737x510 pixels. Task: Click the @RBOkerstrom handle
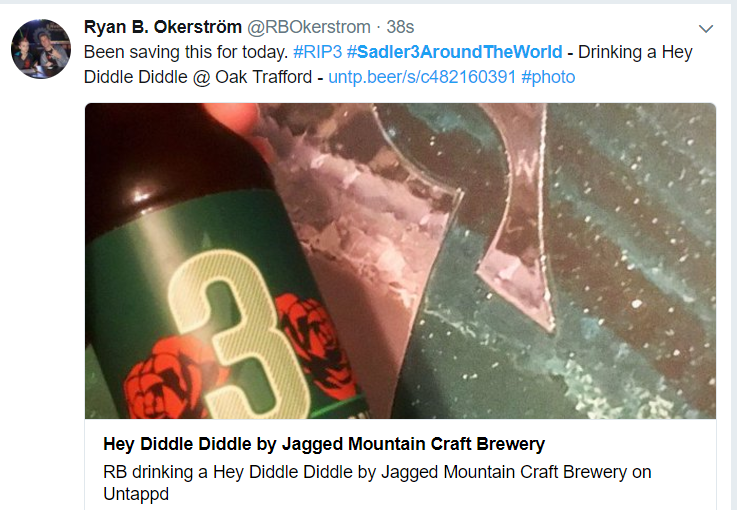click(x=309, y=27)
